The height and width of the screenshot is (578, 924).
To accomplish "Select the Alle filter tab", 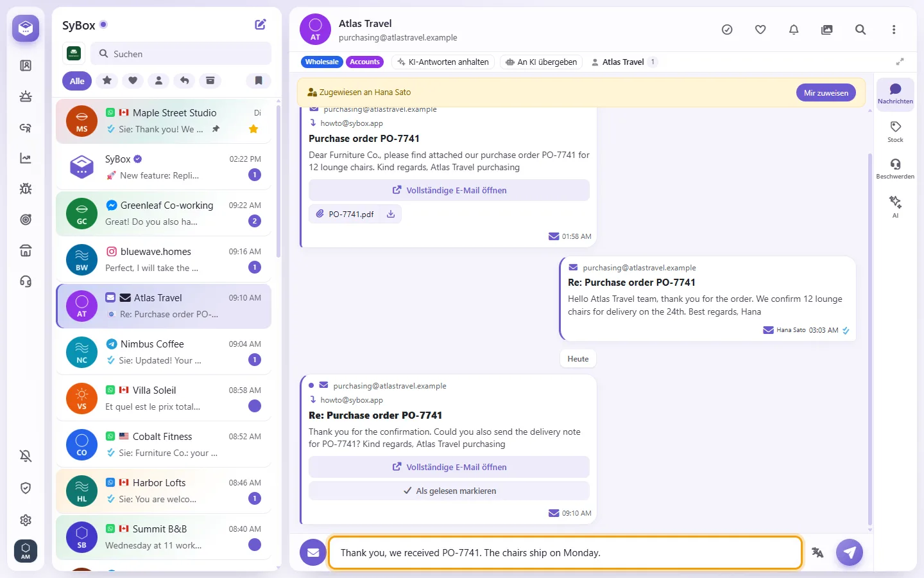I will 77,81.
